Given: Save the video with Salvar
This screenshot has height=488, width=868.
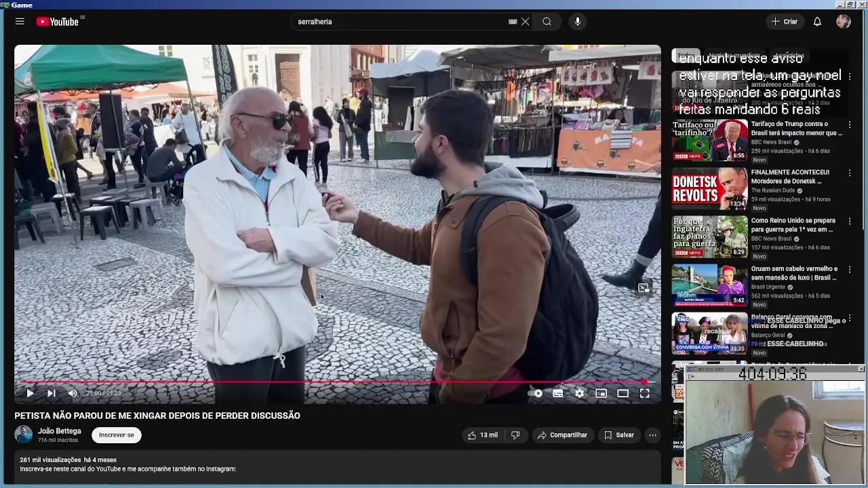Looking at the screenshot, I should 618,435.
